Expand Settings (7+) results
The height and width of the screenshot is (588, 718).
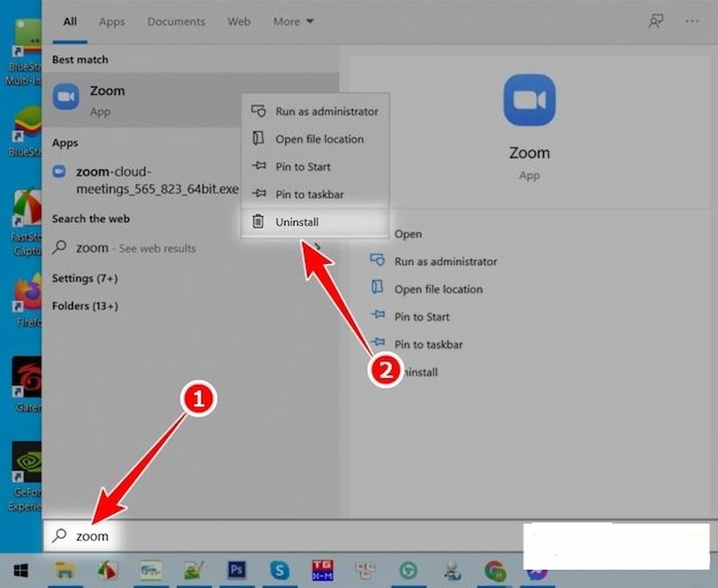point(84,278)
